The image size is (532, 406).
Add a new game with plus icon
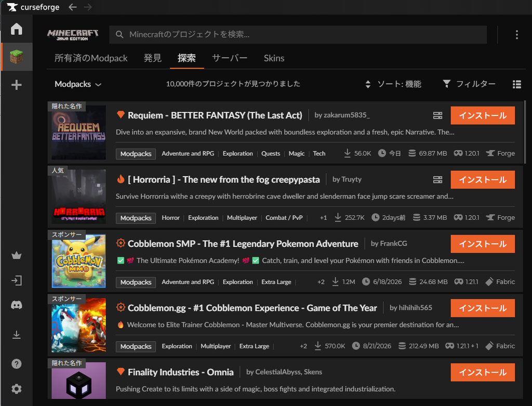tap(16, 85)
